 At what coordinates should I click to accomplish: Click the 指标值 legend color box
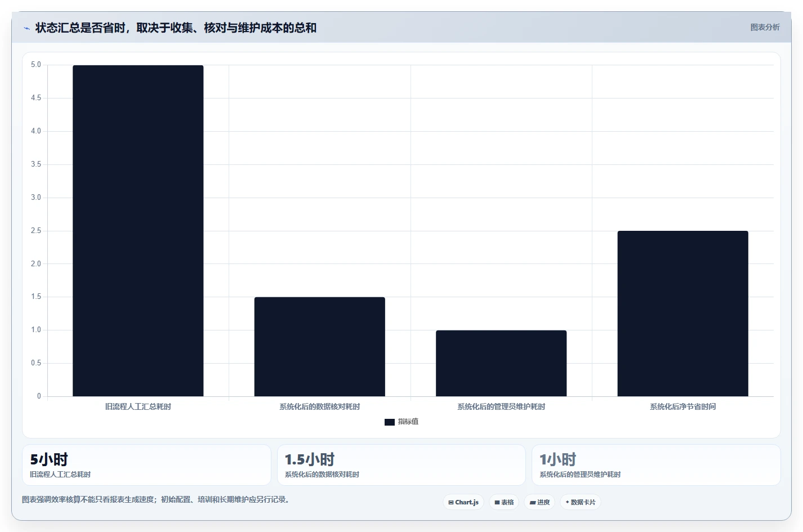tap(389, 422)
